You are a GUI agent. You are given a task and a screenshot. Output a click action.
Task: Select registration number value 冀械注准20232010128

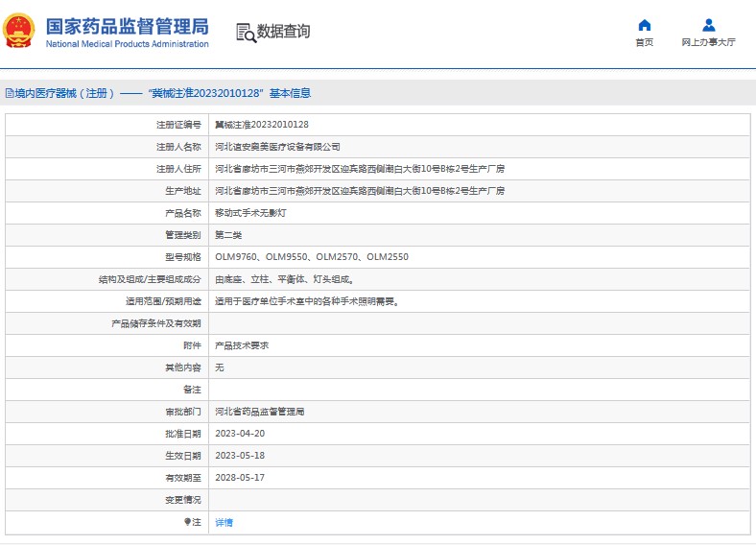(261, 125)
